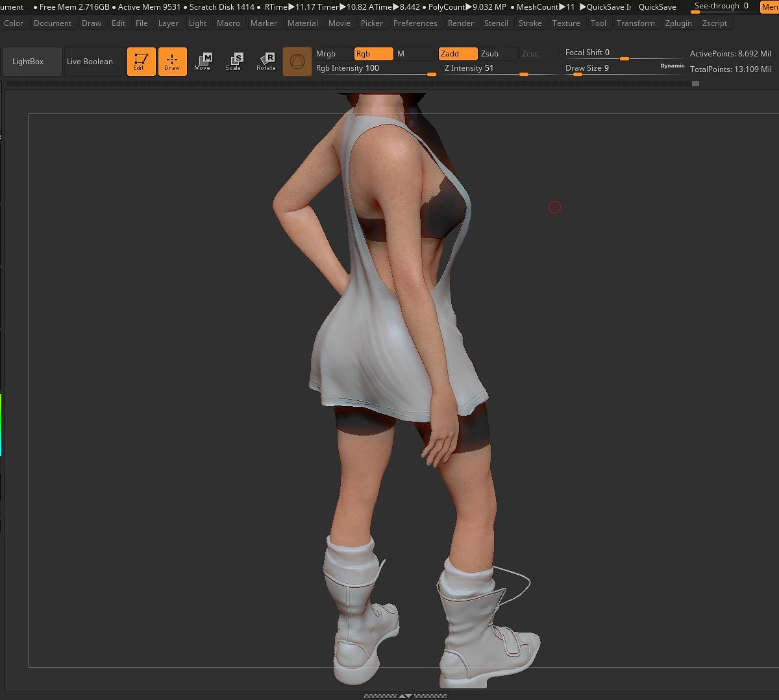779x700 pixels.
Task: Click the round gyro sphere icon
Action: pos(297,62)
